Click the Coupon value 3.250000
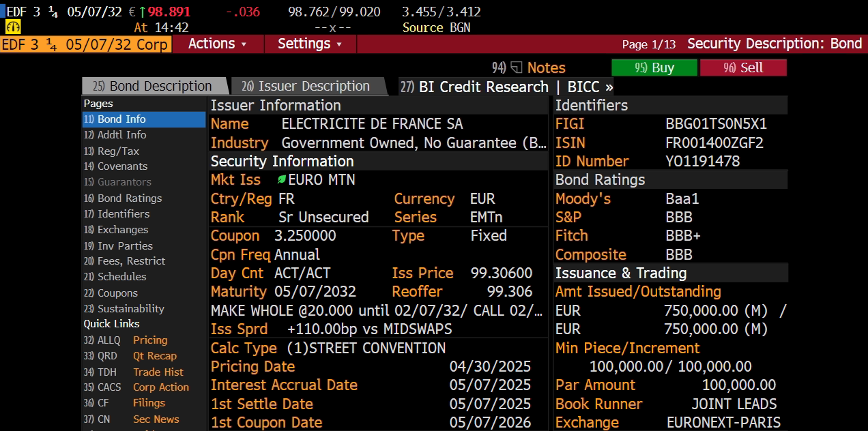Viewport: 868px width, 431px height. 305,236
